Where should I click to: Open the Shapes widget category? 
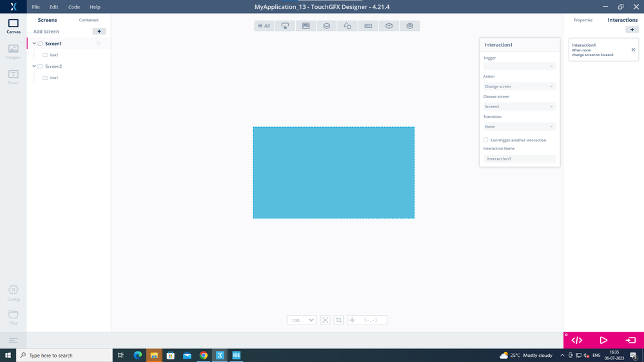347,26
